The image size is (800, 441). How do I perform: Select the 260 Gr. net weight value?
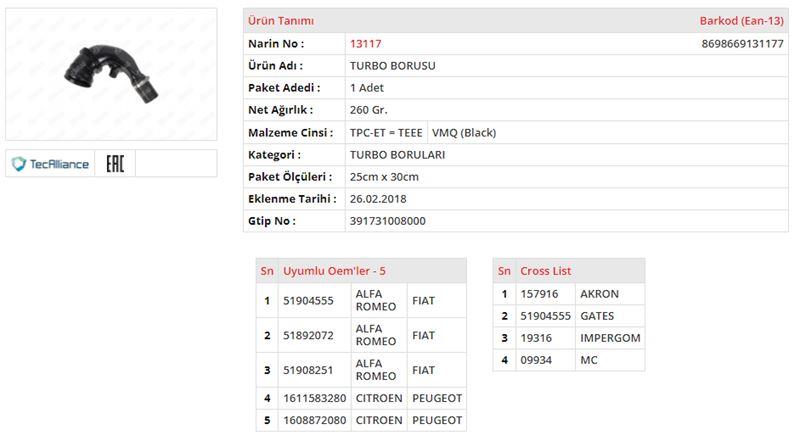pyautogui.click(x=368, y=110)
